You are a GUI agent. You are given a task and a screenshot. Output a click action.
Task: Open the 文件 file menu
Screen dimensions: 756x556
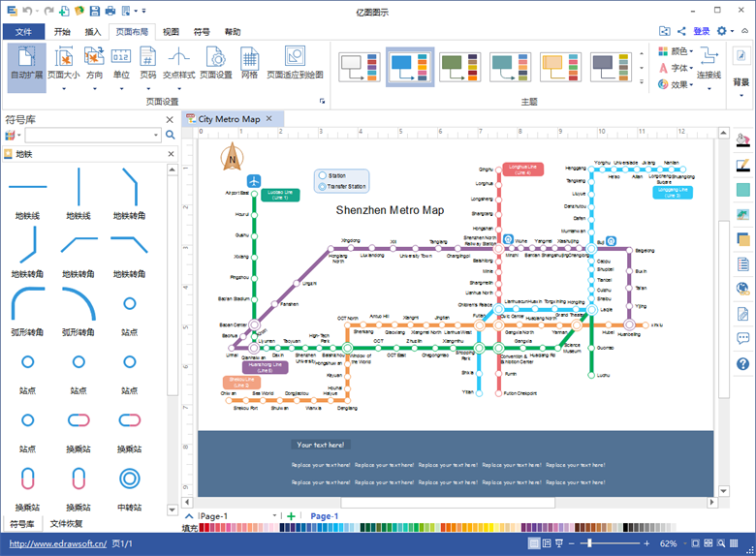pos(23,32)
